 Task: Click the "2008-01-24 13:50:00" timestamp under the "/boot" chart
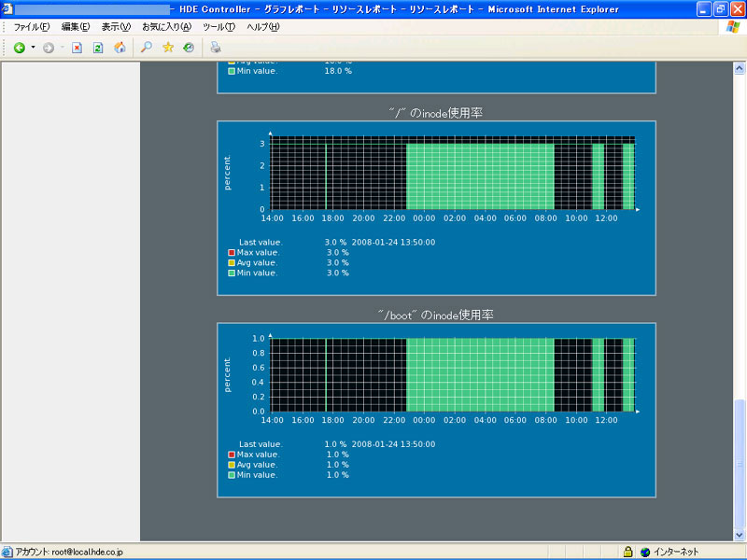tap(393, 444)
